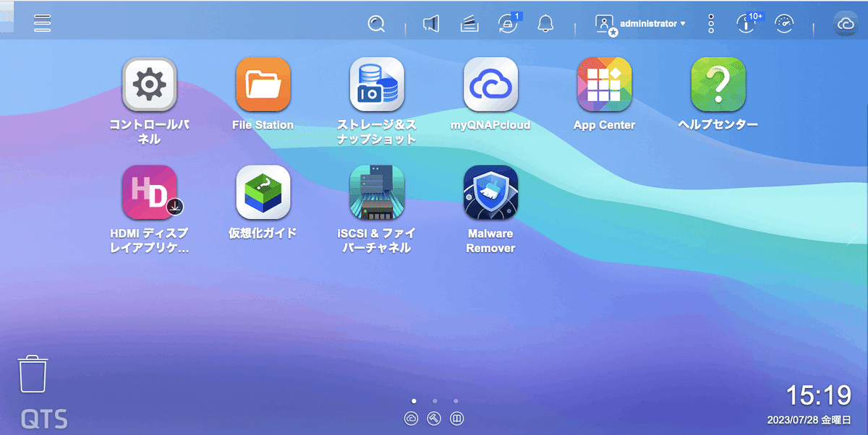Open App Center

tap(604, 85)
